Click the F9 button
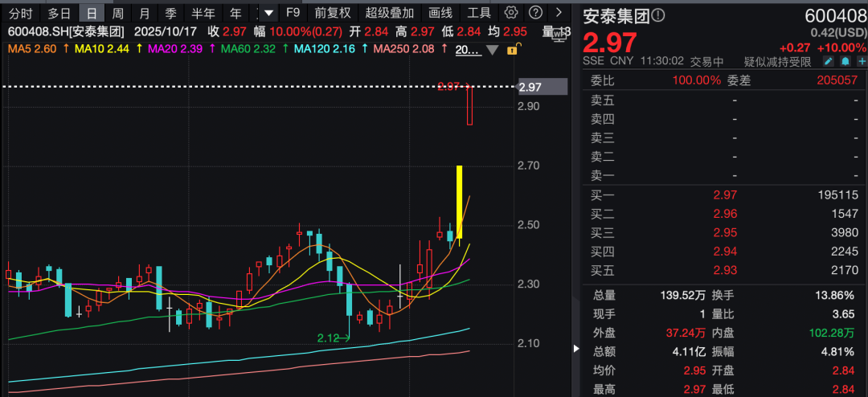Viewport: 868px width, 397px height. tap(293, 13)
